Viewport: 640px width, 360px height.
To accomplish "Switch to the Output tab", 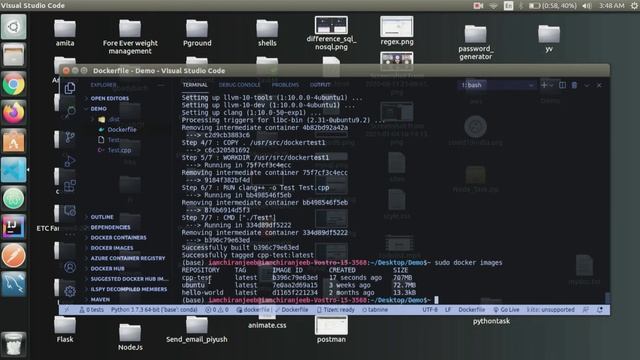I will tap(320, 84).
